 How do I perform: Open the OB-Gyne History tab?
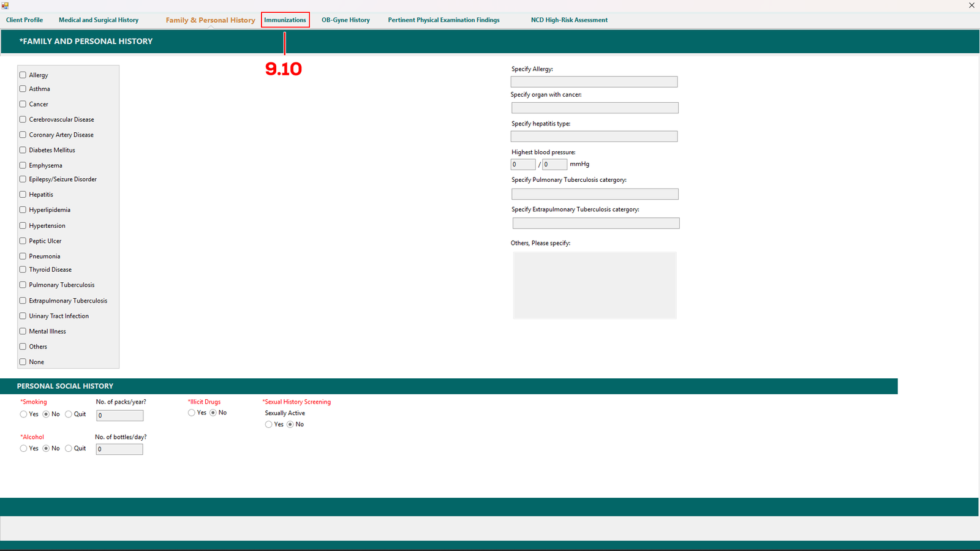345,20
